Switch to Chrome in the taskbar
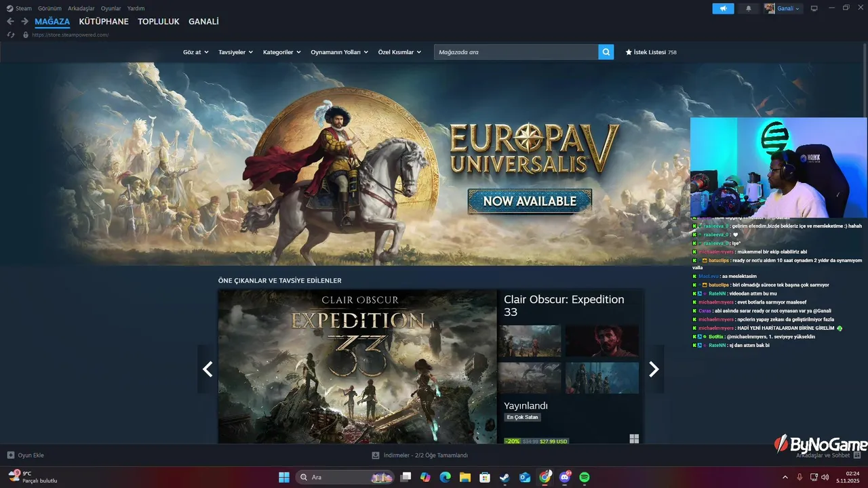Screen dimensions: 868x488 click(545, 477)
